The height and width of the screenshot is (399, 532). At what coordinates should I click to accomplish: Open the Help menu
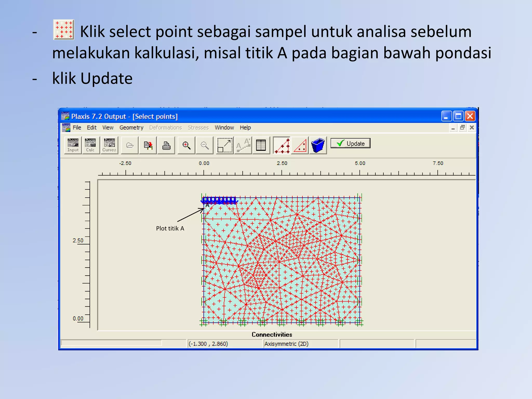245,128
